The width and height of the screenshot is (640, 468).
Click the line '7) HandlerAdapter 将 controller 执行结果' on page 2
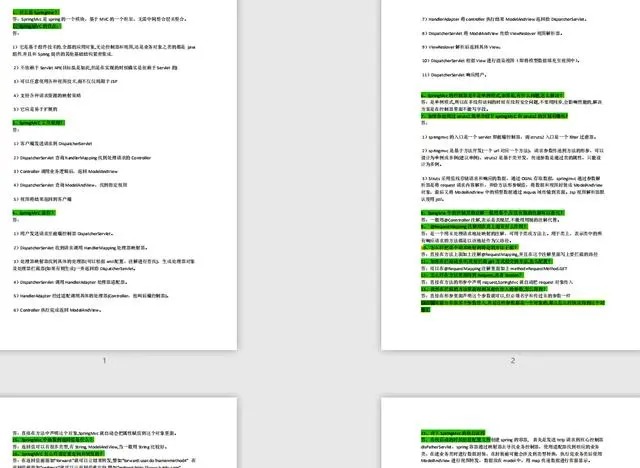pos(504,19)
